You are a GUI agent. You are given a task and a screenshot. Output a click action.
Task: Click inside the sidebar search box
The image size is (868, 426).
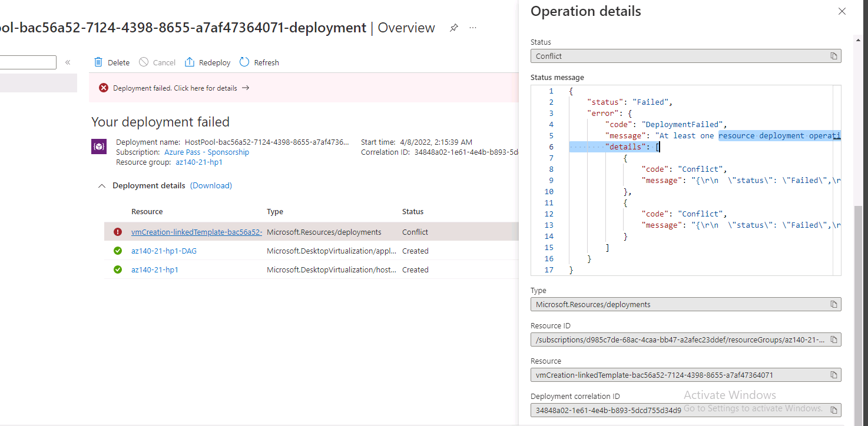tap(26, 62)
